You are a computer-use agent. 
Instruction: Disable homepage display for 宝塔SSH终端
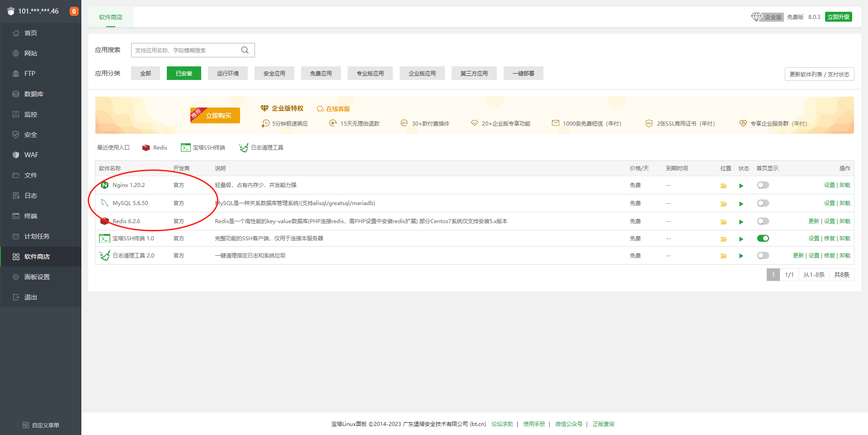point(763,239)
